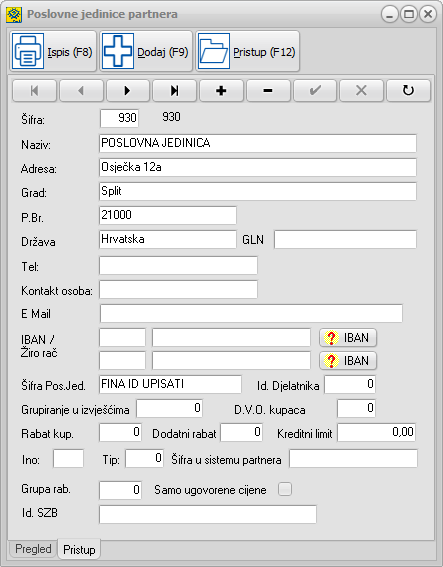Add new entry with Dodaj (F9)
The width and height of the screenshot is (443, 567).
(146, 51)
